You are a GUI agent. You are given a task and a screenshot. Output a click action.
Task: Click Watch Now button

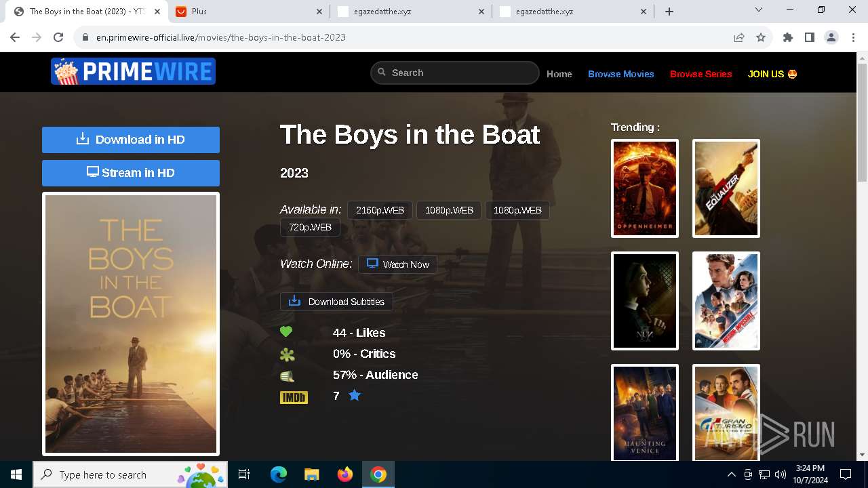398,264
